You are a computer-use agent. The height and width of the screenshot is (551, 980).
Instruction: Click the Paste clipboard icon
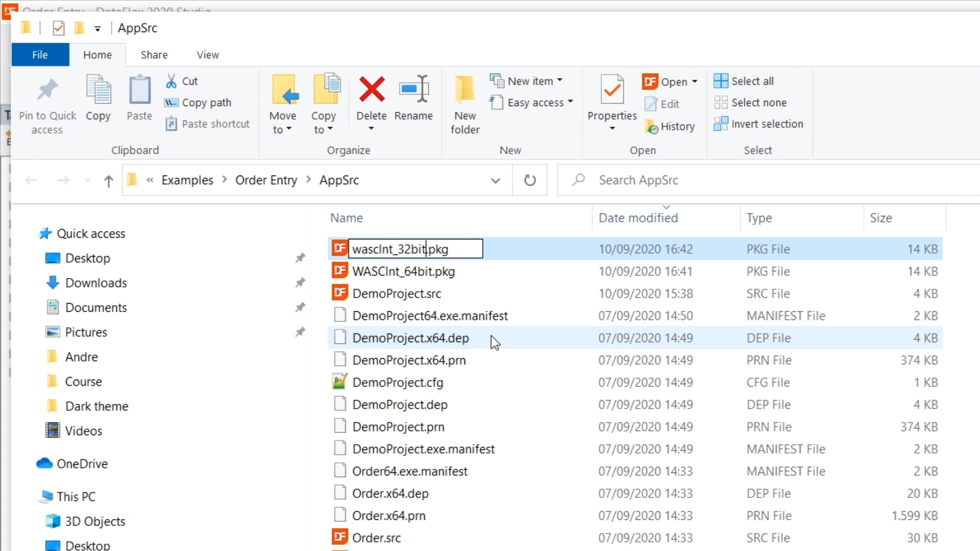pyautogui.click(x=139, y=90)
